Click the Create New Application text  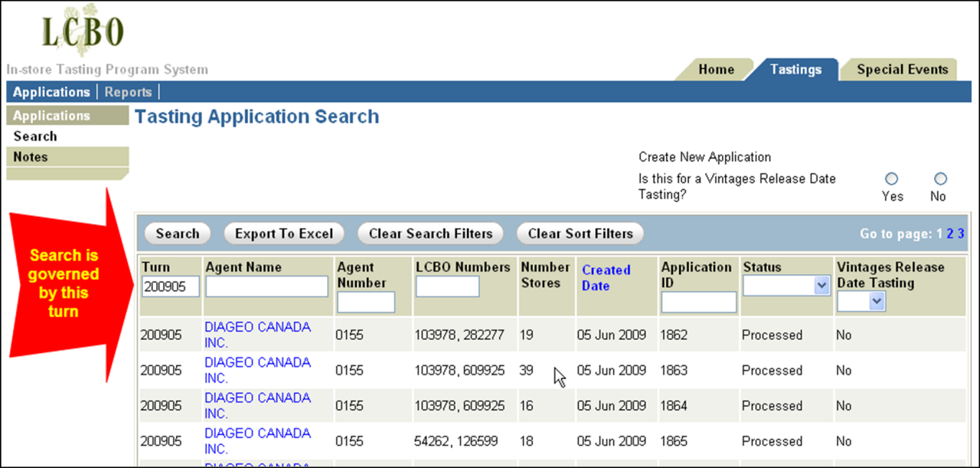[704, 157]
